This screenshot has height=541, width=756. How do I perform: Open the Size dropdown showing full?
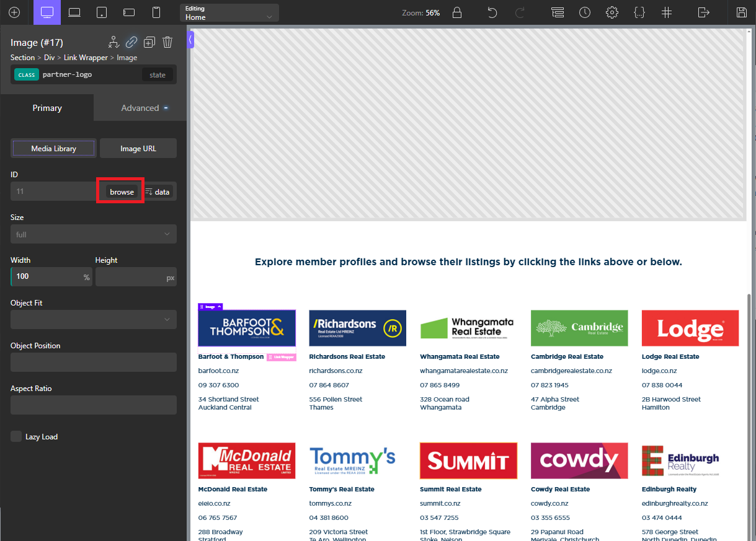[94, 234]
